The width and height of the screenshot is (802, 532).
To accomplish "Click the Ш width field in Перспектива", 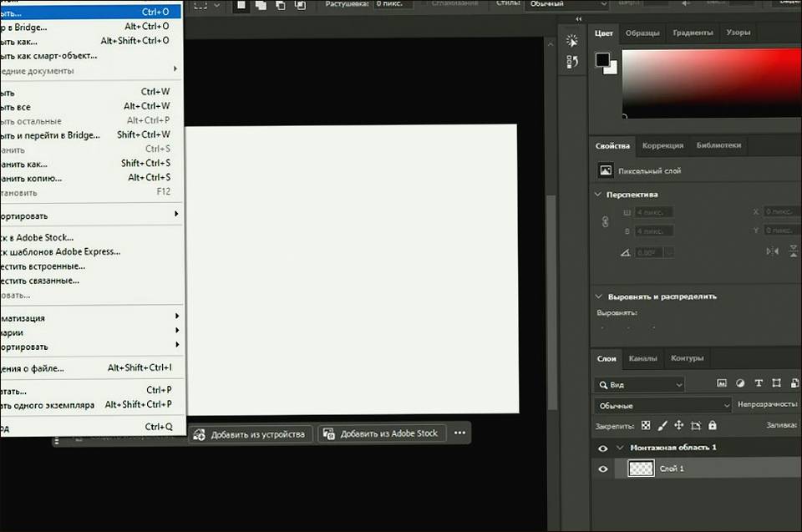I will click(x=653, y=212).
